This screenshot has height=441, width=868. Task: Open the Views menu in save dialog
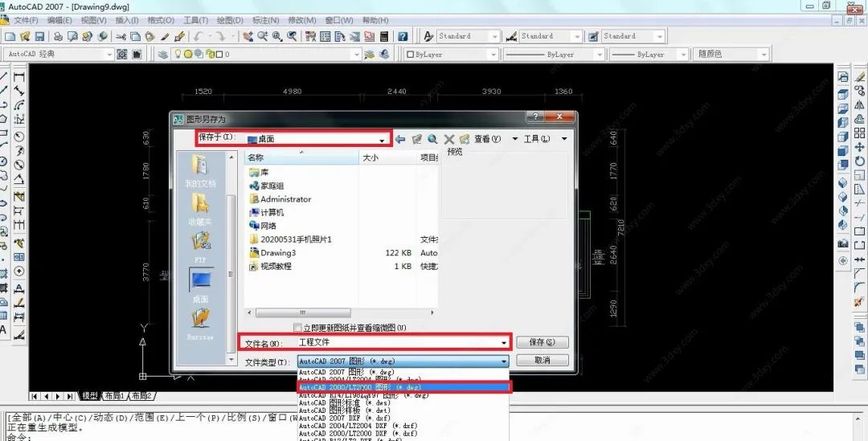pos(496,139)
